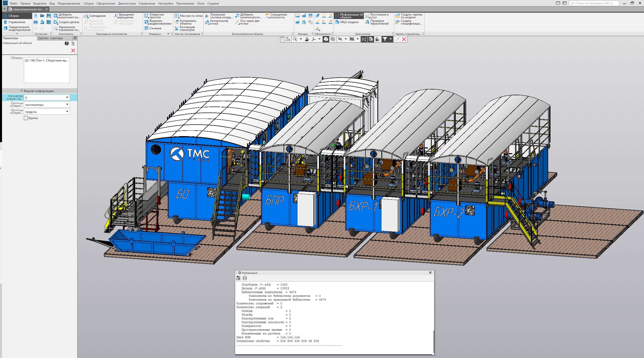
Task: Click the Объекты list field
Action: [x=47, y=70]
